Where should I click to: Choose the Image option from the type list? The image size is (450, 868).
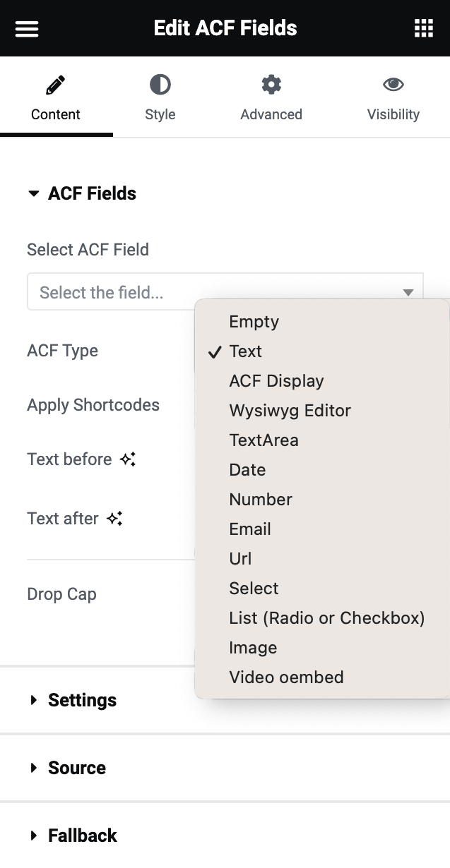pyautogui.click(x=253, y=647)
